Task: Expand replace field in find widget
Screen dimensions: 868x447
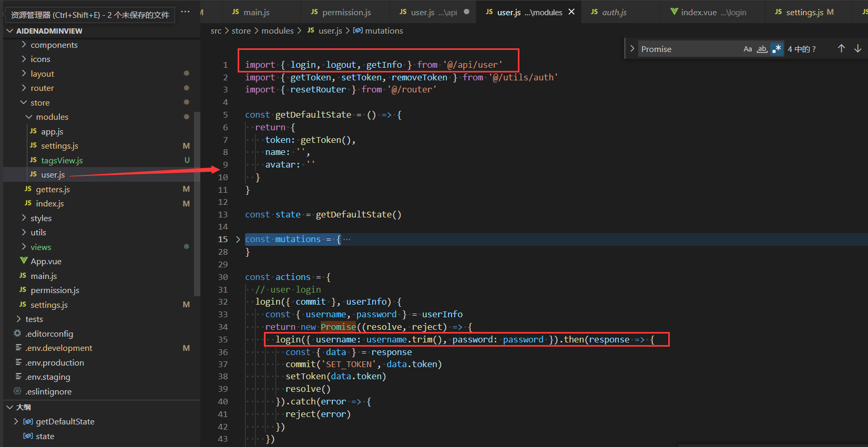Action: point(632,48)
